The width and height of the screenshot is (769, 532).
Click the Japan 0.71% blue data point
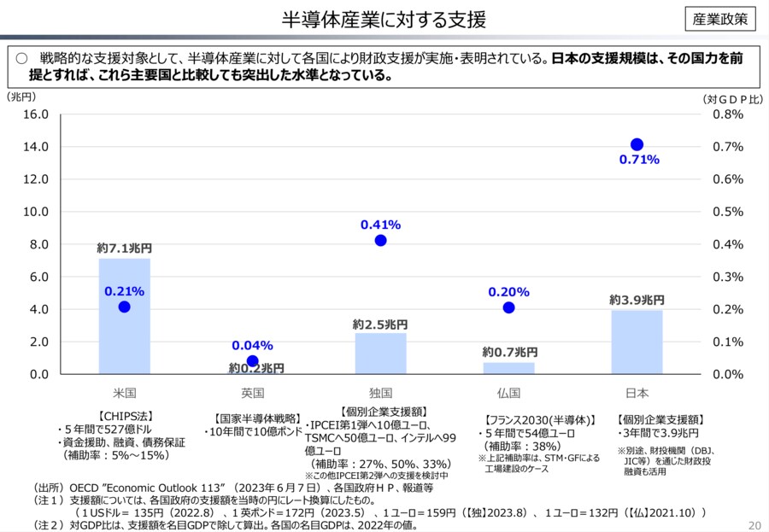tap(637, 144)
